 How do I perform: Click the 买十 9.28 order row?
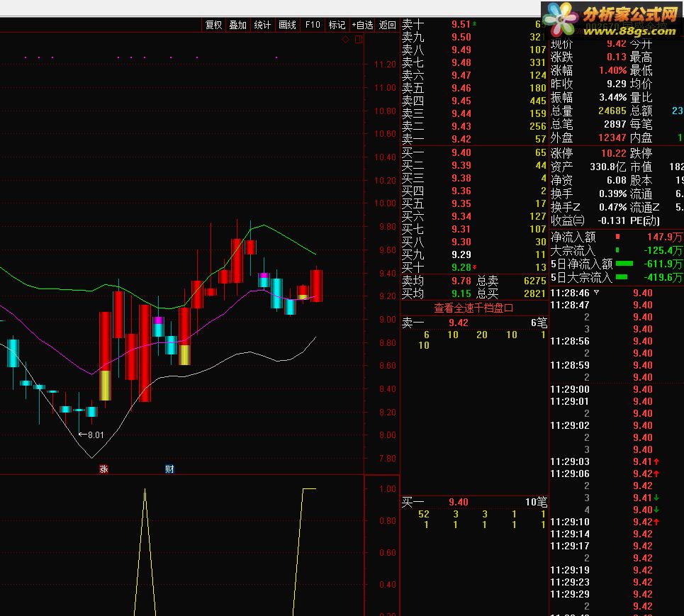[x=473, y=267]
